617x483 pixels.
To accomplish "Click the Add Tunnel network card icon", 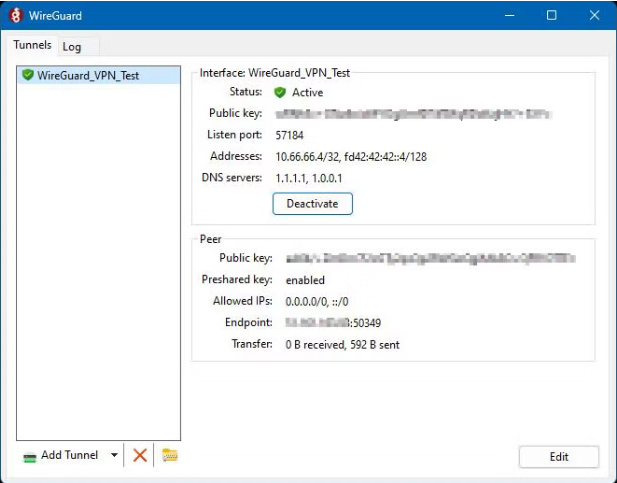I will click(30, 457).
